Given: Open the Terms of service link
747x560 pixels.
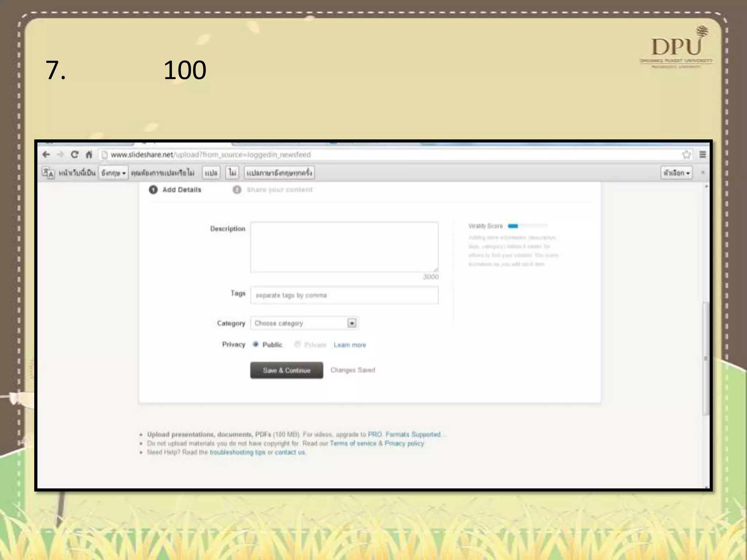Looking at the screenshot, I should (353, 443).
